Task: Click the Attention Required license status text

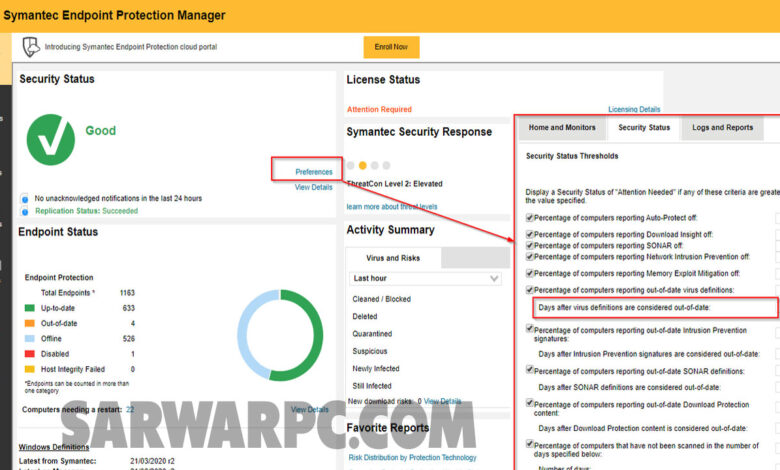Action: [380, 109]
